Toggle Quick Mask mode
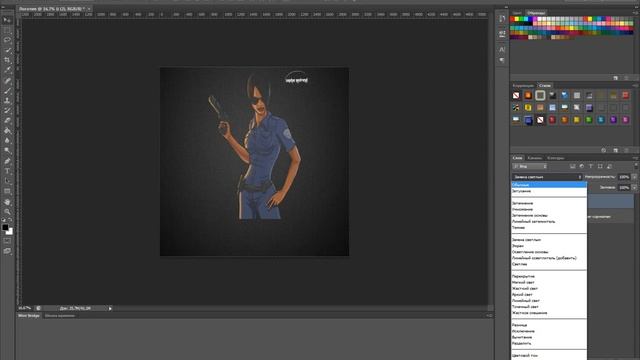This screenshot has height=360, width=640. pos(7,241)
